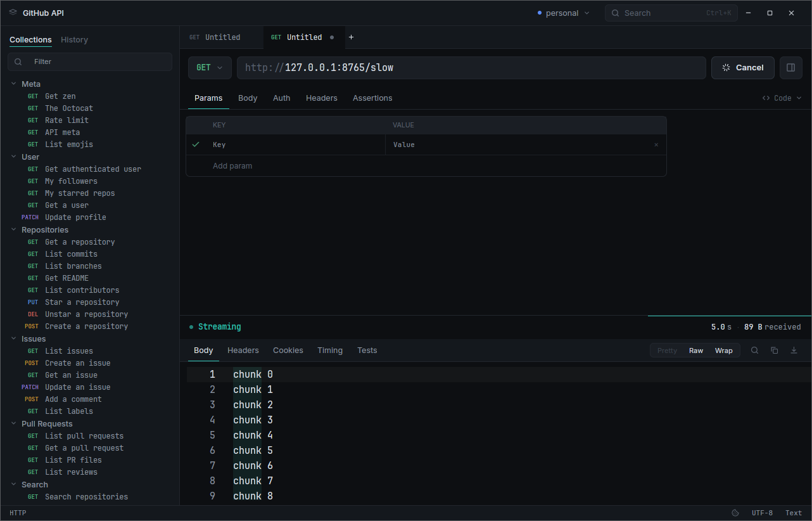Image resolution: width=812 pixels, height=521 pixels.
Task: Toggle Wrap for response body
Action: click(x=724, y=351)
